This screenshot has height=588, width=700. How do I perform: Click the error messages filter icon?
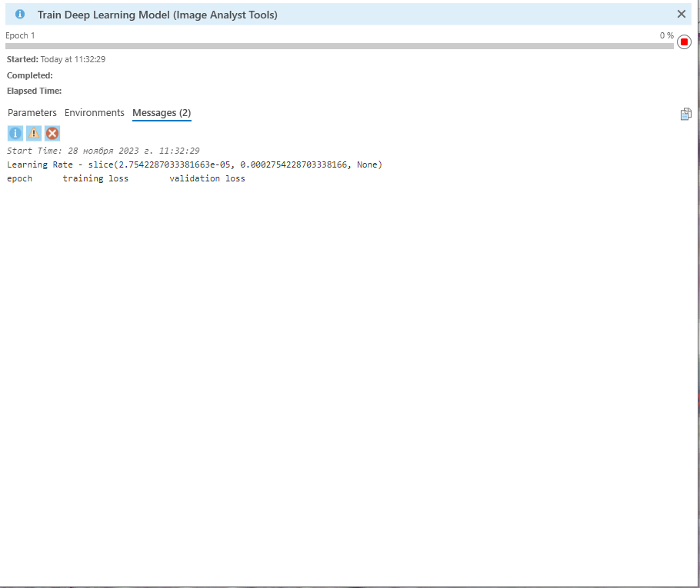tap(52, 133)
